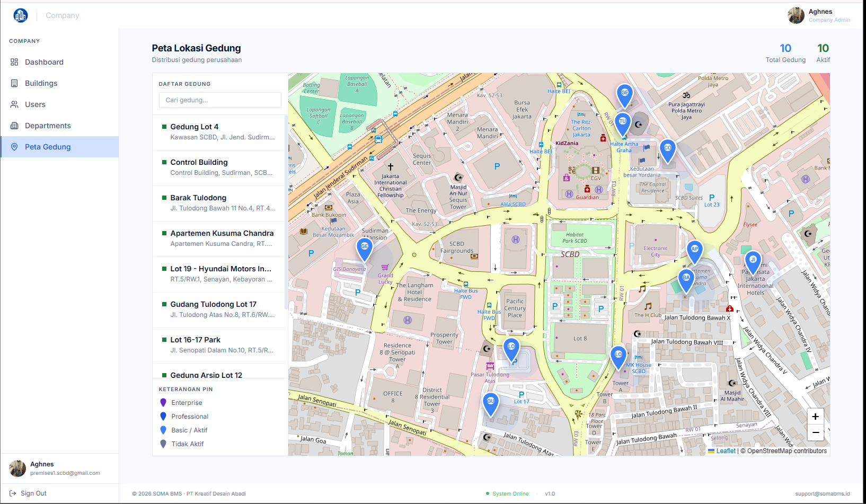Open the Leaflet attribution link
The image size is (866, 504).
722,451
